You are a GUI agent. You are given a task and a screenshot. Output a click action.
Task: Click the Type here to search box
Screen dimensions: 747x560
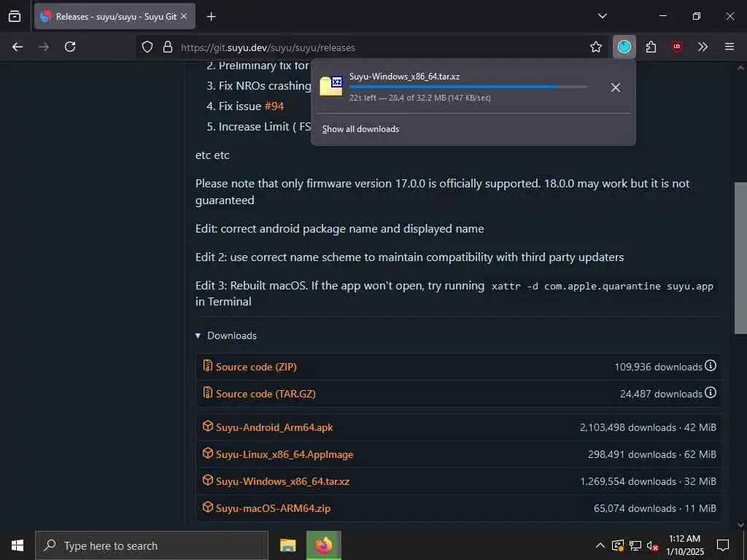point(152,545)
